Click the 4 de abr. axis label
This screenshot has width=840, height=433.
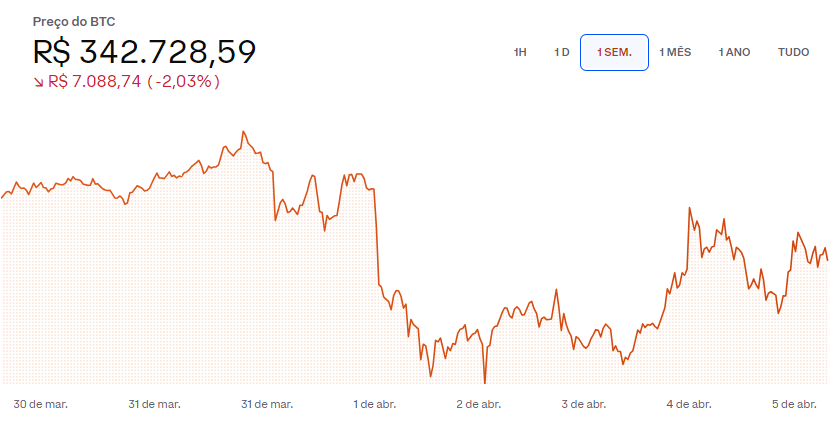pyautogui.click(x=689, y=404)
